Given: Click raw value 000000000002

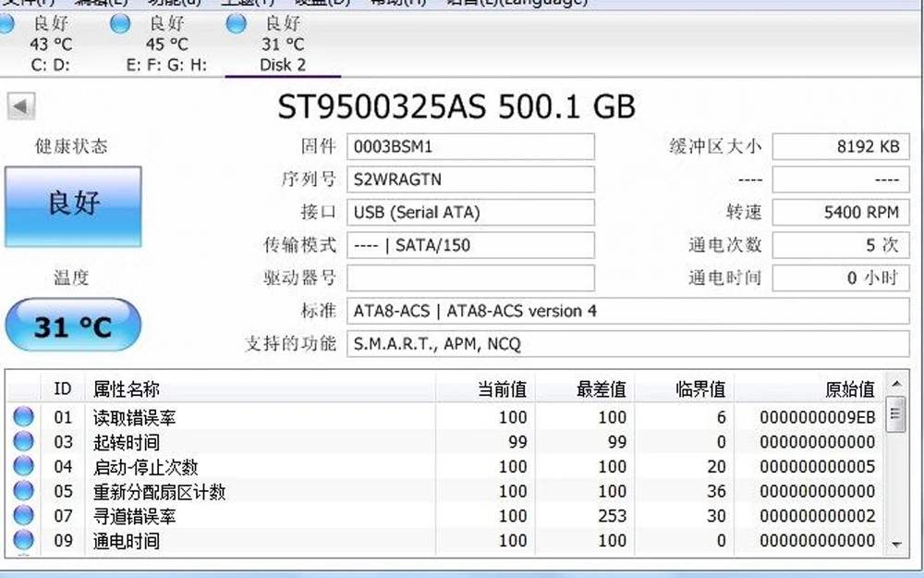Looking at the screenshot, I should (x=818, y=516).
